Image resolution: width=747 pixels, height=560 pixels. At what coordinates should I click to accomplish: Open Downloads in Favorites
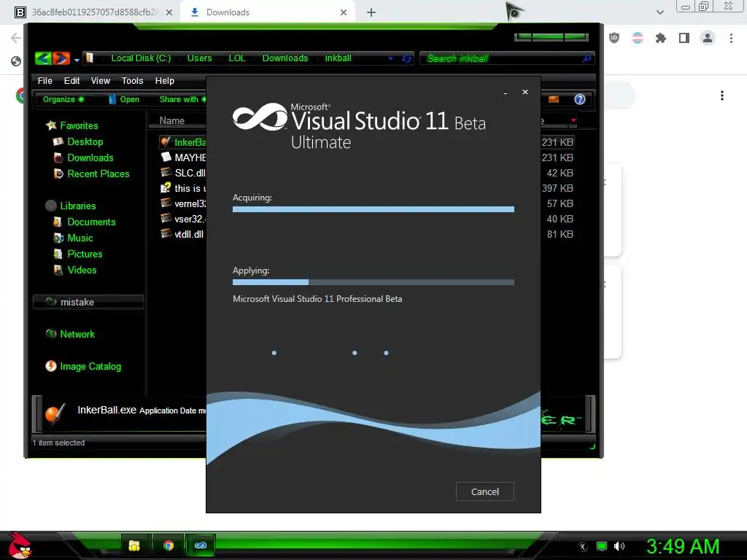(x=83, y=157)
